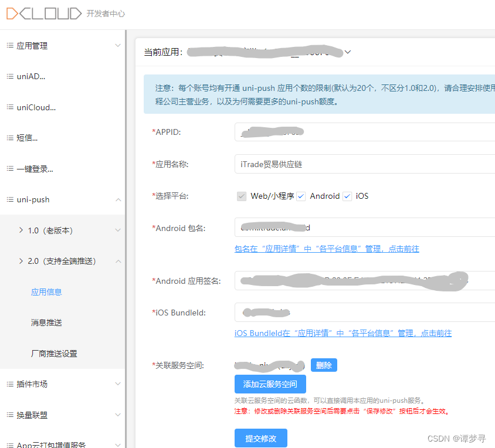
Task: Select 应用信息 submenu item
Action: point(46,292)
